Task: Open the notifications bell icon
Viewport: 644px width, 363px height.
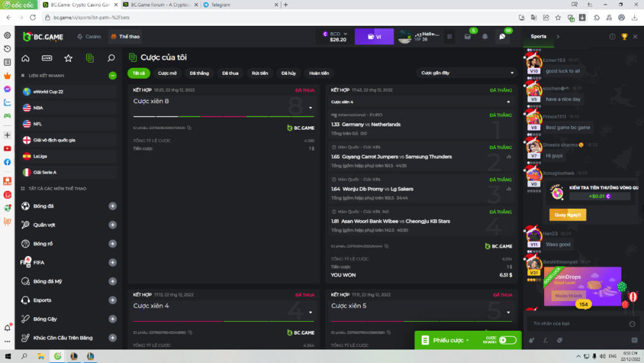Action: point(485,37)
